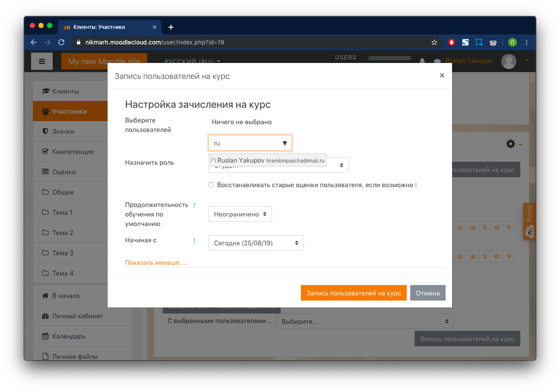Open Общее section in the sidebar

[x=70, y=192]
